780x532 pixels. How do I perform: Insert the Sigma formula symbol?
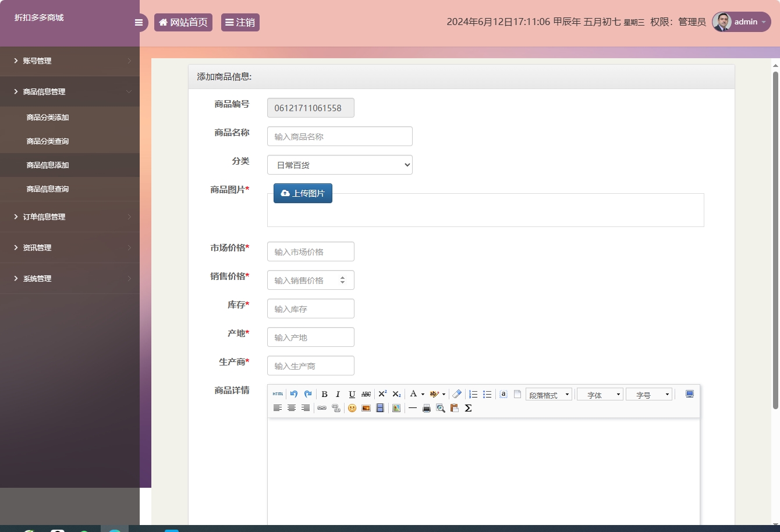469,408
